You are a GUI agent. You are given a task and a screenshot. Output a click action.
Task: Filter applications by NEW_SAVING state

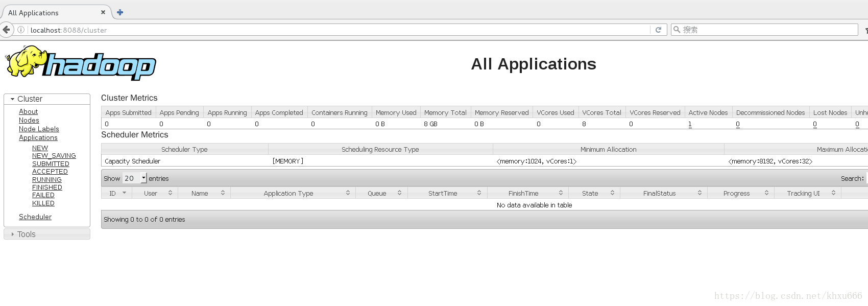click(x=54, y=155)
